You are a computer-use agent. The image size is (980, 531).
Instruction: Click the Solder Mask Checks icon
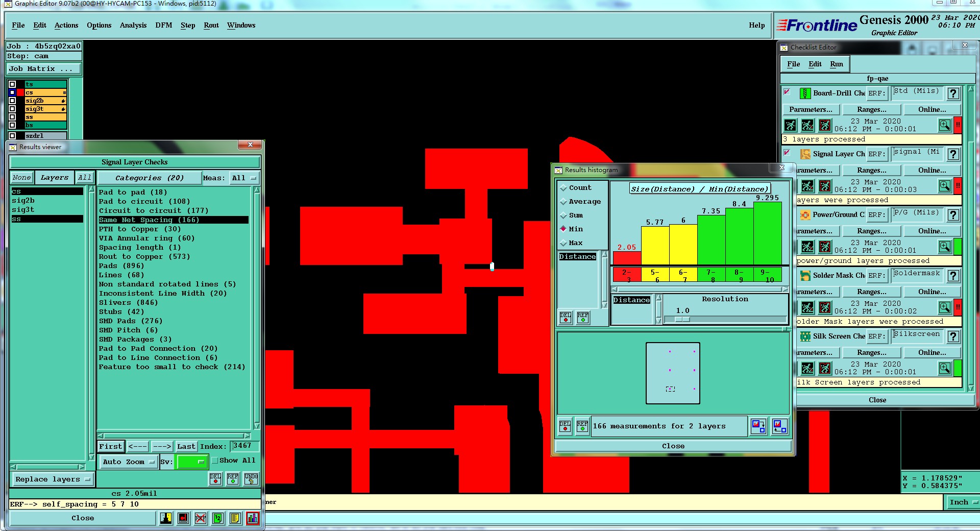[x=805, y=276]
